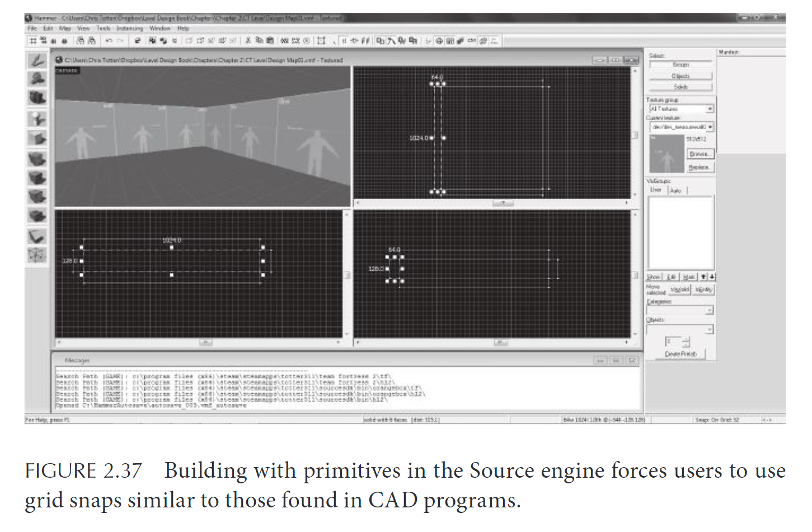
Task: Set select mode to Solids
Action: point(680,87)
